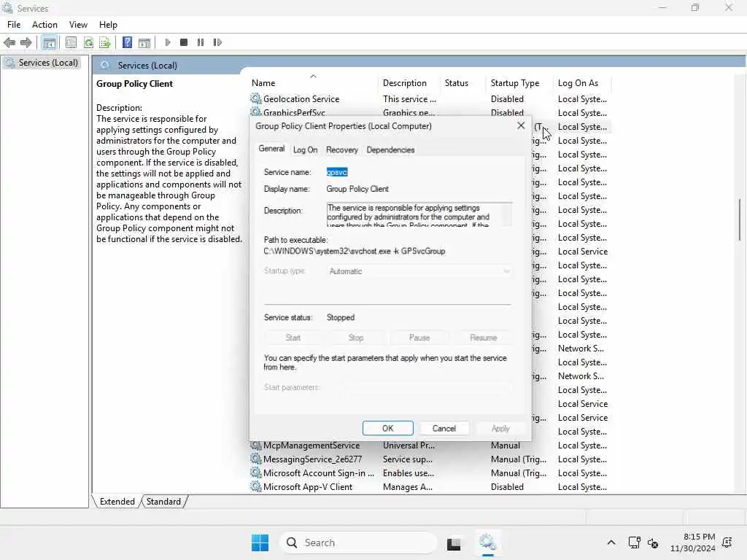The height and width of the screenshot is (560, 747).
Task: Click the volume icon in the system tray
Action: pyautogui.click(x=653, y=542)
